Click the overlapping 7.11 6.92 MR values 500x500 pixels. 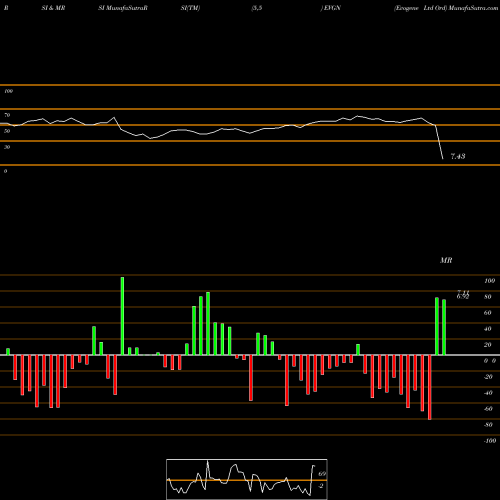click(463, 295)
